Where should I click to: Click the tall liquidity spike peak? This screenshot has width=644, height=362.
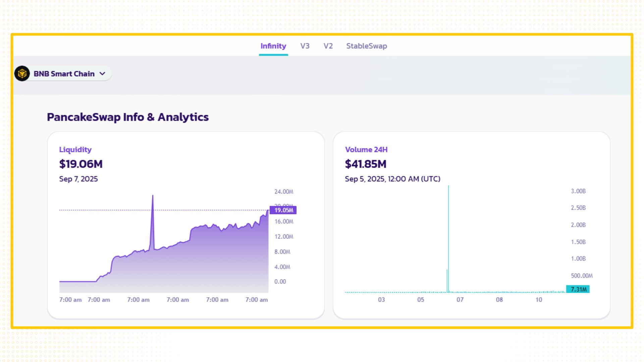pyautogui.click(x=153, y=196)
